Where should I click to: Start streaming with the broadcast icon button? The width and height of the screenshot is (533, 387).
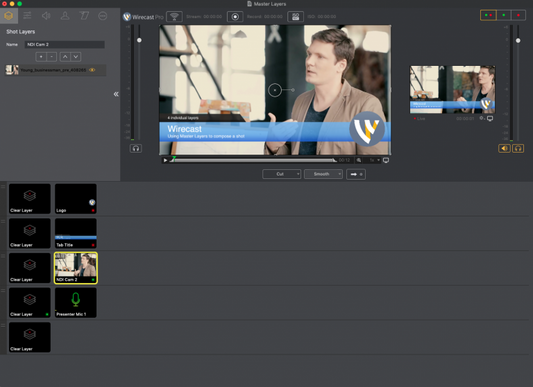coord(174,17)
